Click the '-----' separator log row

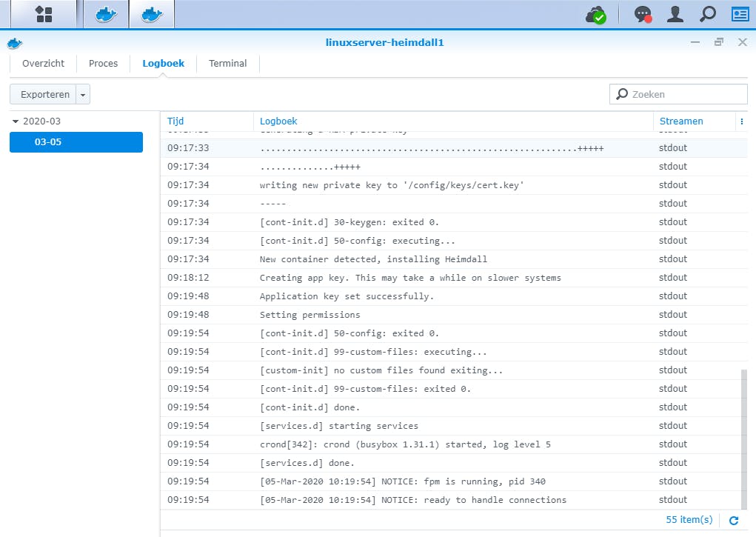click(x=454, y=204)
